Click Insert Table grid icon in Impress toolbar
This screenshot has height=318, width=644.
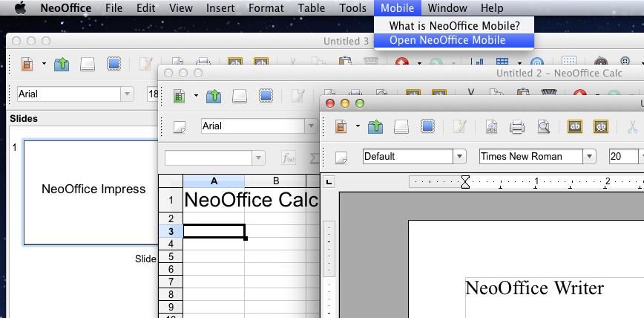click(x=502, y=61)
